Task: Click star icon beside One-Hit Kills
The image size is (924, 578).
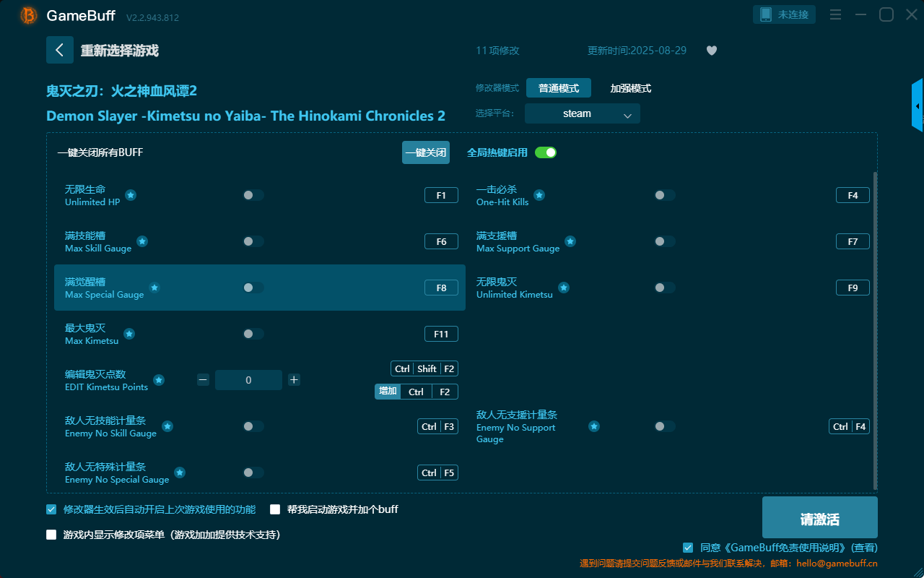Action: 539,195
